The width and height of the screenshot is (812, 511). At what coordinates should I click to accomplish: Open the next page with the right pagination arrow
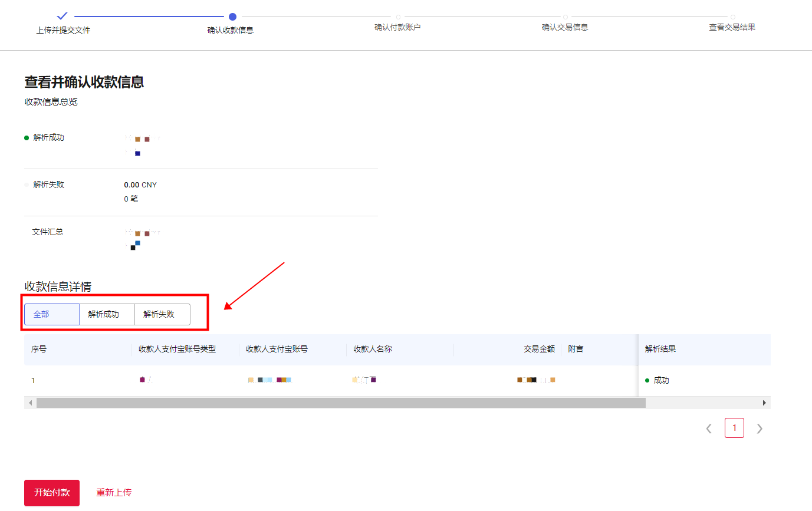pyautogui.click(x=760, y=428)
